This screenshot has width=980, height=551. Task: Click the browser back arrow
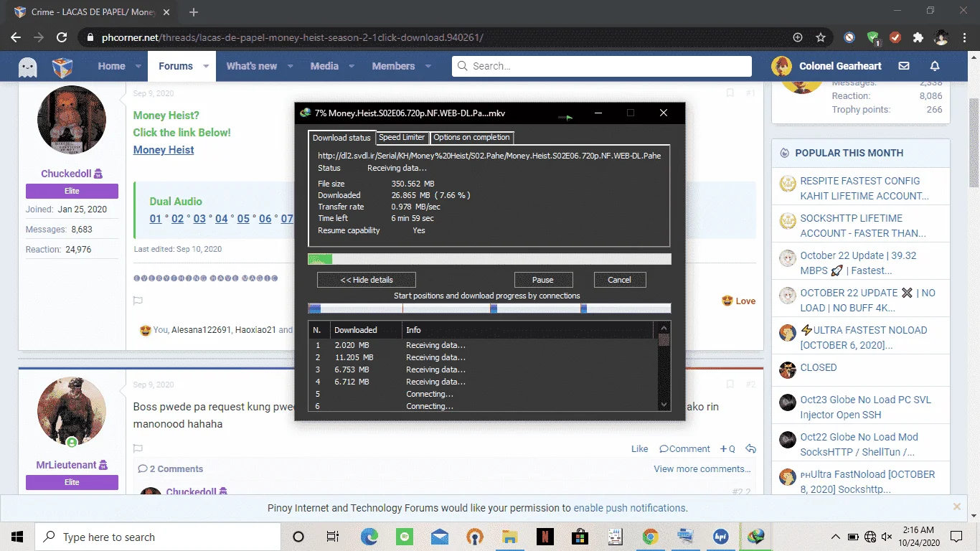[16, 37]
